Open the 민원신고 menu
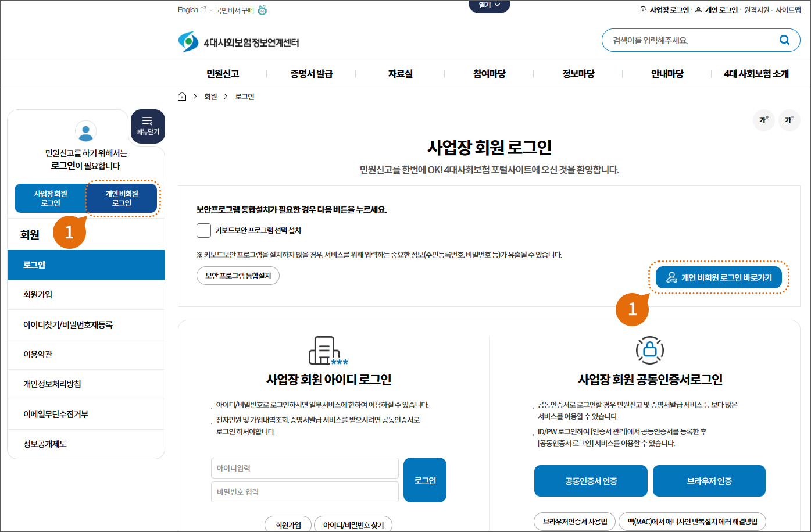The width and height of the screenshot is (811, 532). [223, 74]
